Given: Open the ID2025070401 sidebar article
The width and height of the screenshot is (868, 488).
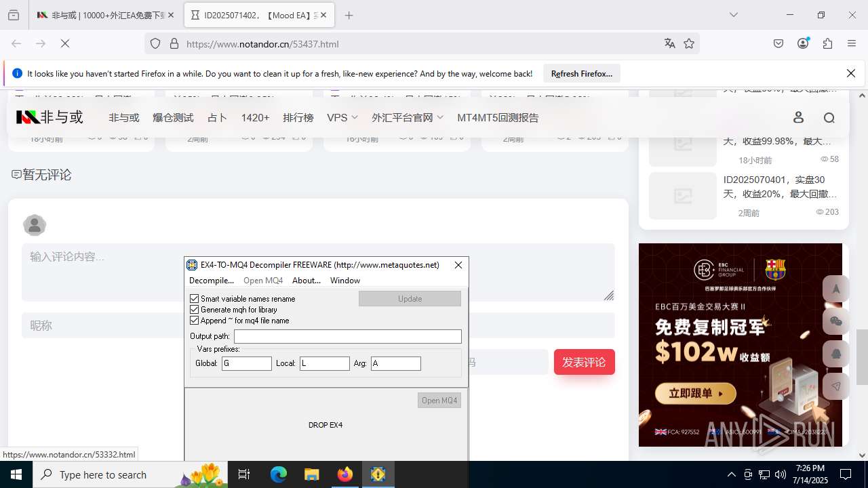Looking at the screenshot, I should click(780, 187).
